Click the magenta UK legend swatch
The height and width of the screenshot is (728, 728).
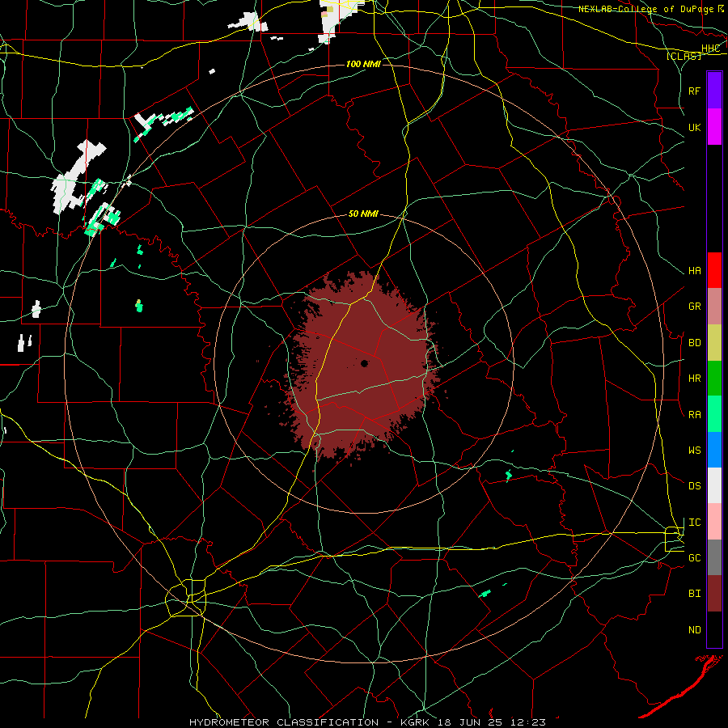point(714,126)
